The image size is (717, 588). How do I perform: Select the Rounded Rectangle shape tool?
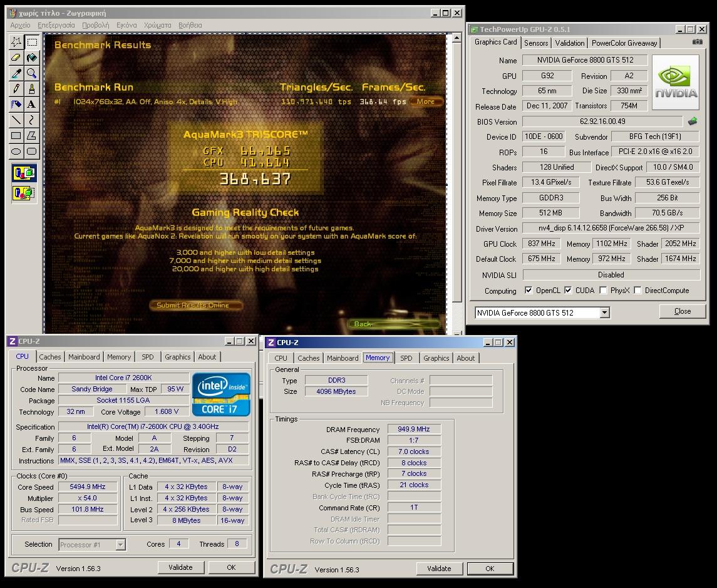pos(32,151)
